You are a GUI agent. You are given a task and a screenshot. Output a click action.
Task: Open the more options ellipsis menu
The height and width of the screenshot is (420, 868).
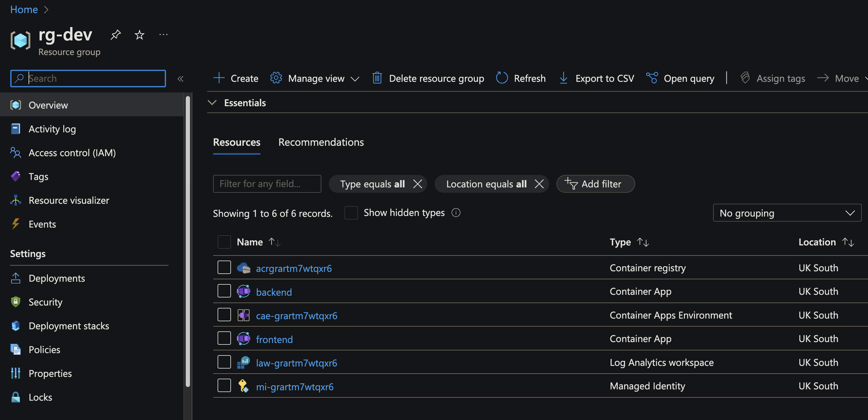[163, 35]
